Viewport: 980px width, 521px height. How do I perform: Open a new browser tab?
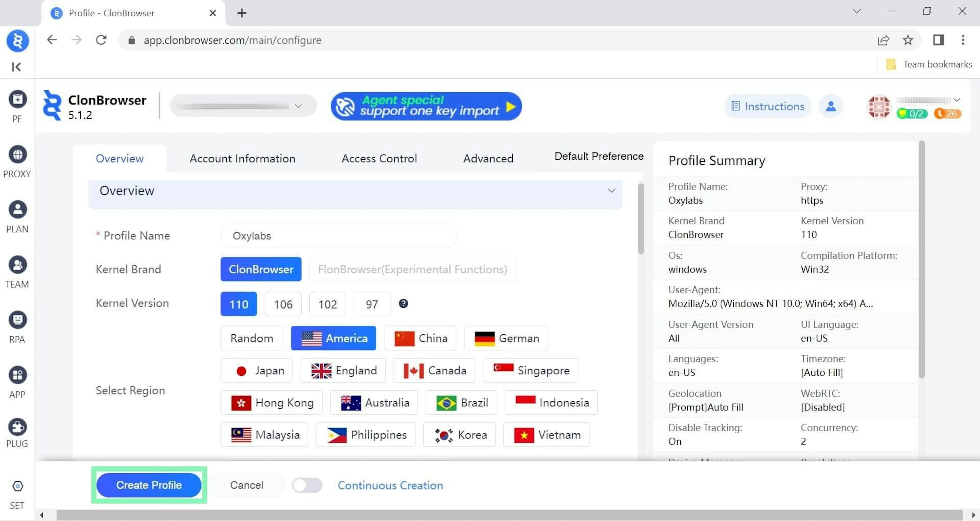click(x=242, y=13)
